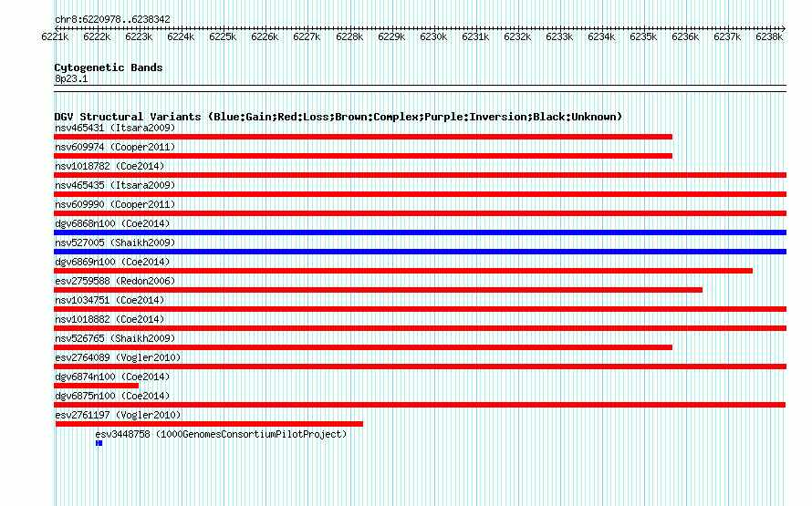
Task: Click the red bar for nsv609990
Action: pos(420,213)
